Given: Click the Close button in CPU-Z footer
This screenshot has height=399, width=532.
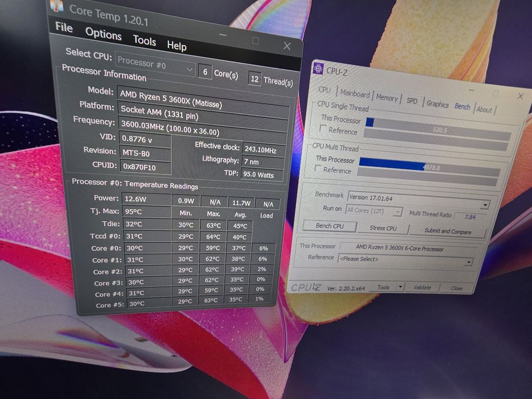Looking at the screenshot, I should pos(457,288).
